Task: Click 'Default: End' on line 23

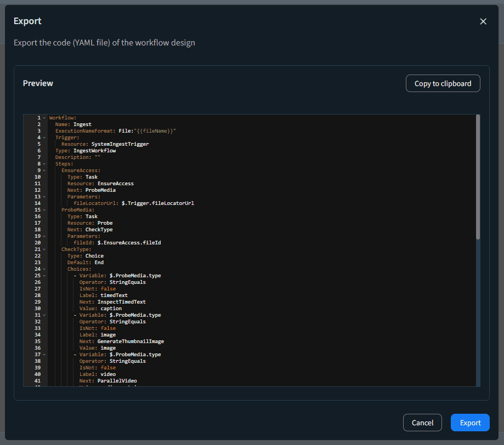Action: point(86,263)
